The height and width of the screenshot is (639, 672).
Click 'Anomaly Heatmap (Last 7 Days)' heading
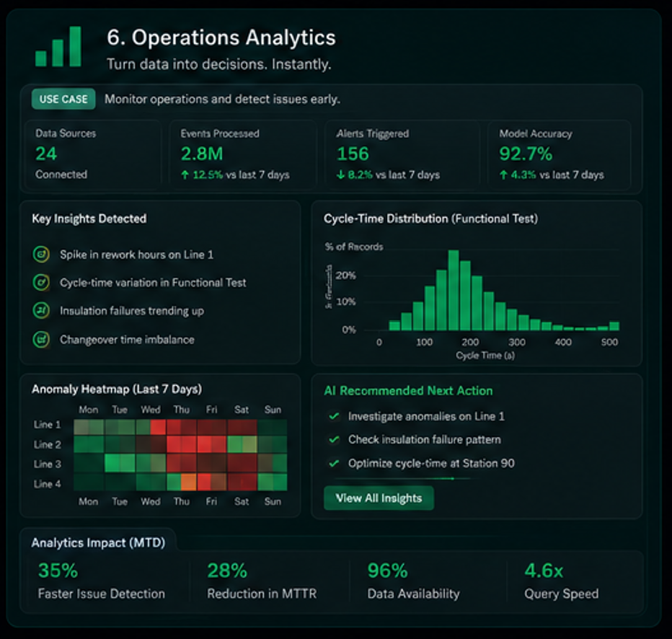117,389
